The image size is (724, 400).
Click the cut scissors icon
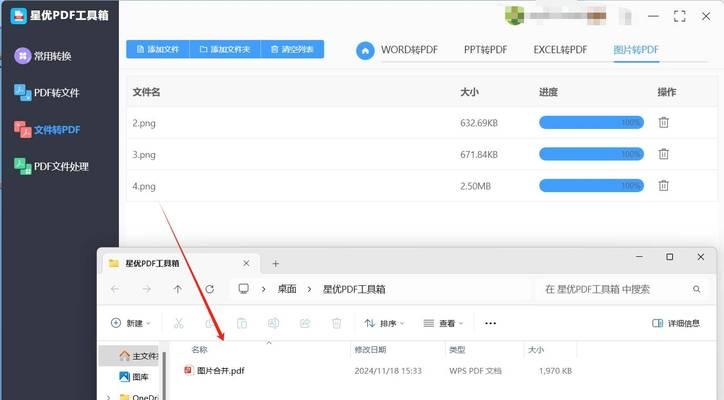pyautogui.click(x=179, y=323)
